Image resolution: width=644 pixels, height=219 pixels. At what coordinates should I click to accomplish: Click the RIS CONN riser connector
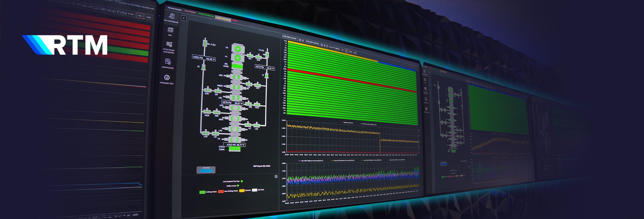(237, 66)
